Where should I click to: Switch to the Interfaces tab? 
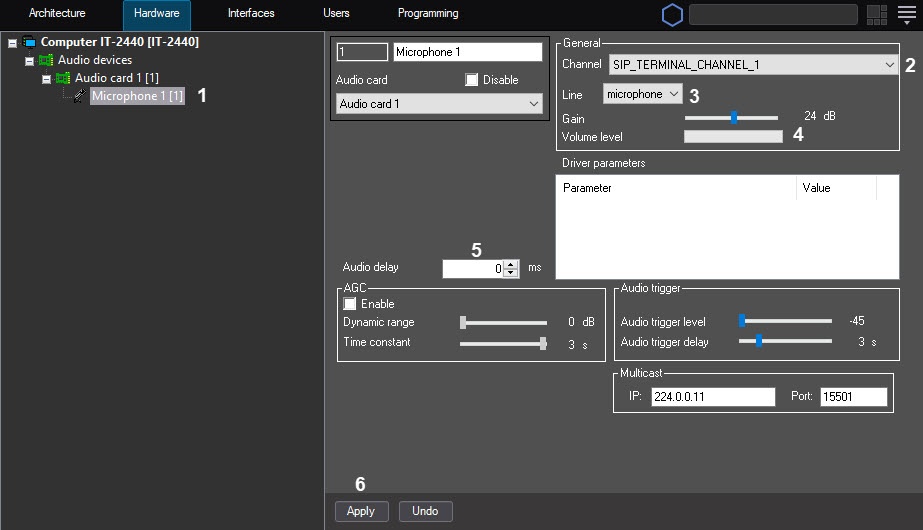(251, 14)
